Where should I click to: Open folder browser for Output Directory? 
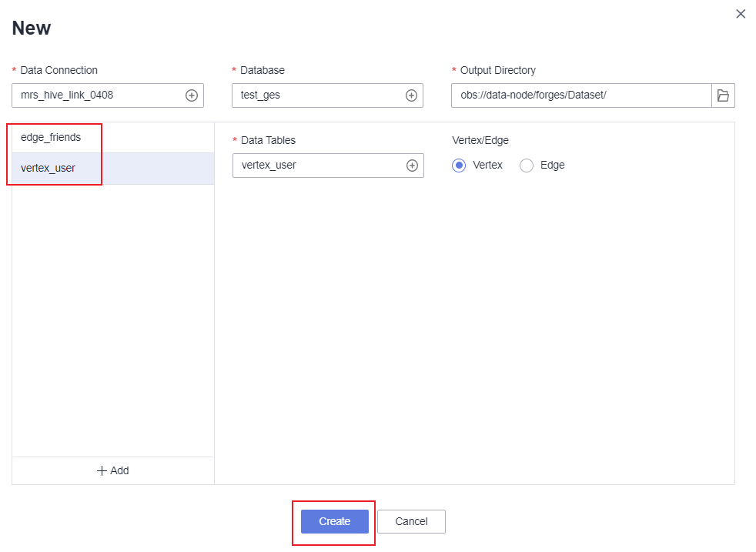(723, 95)
